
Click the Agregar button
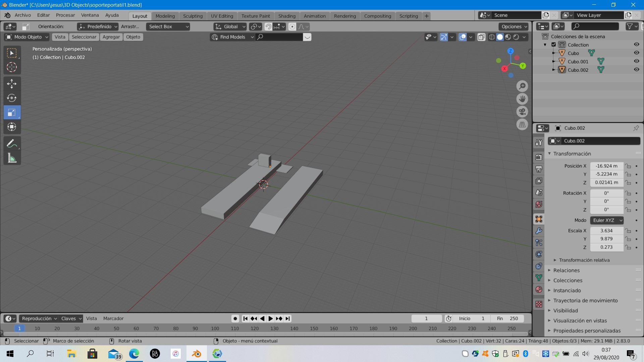(111, 37)
